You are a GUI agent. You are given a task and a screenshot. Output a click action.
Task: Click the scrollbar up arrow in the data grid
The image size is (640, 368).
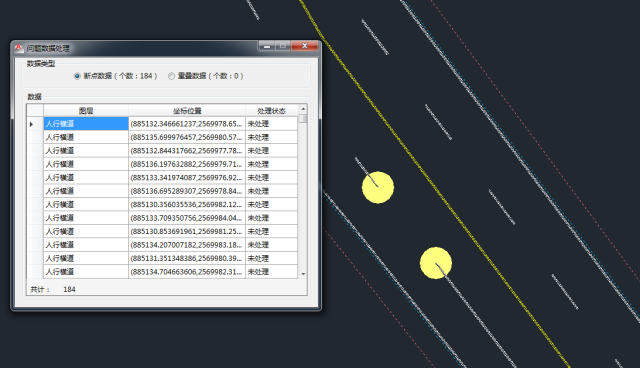303,109
